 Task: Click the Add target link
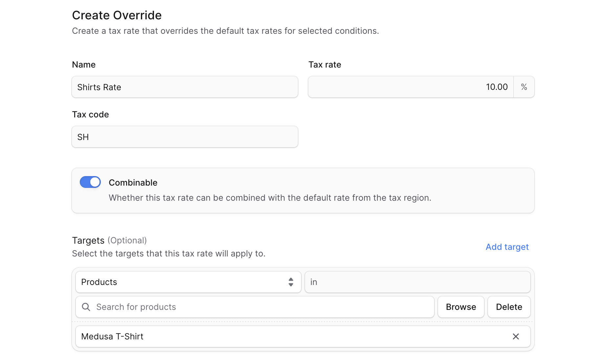pyautogui.click(x=507, y=247)
